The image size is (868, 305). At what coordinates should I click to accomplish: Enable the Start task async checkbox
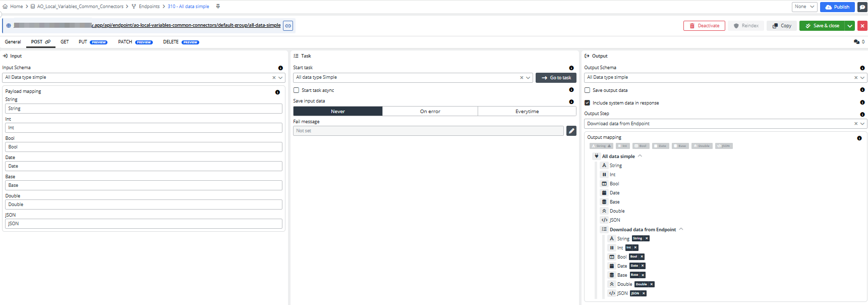[297, 90]
